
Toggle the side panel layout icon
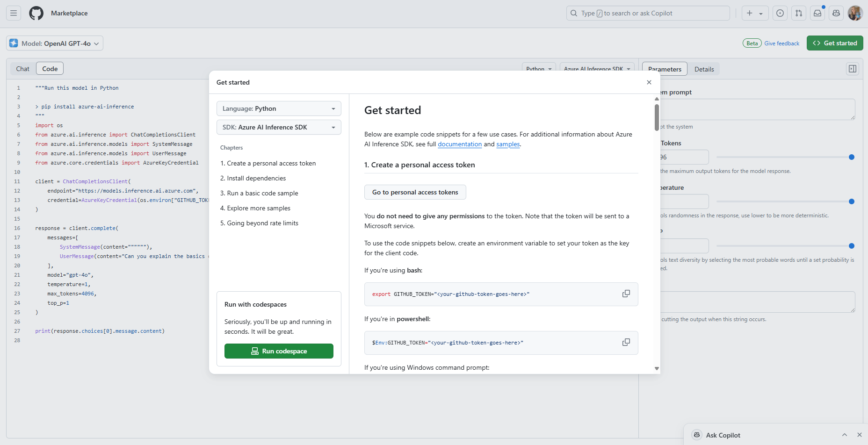(x=853, y=69)
